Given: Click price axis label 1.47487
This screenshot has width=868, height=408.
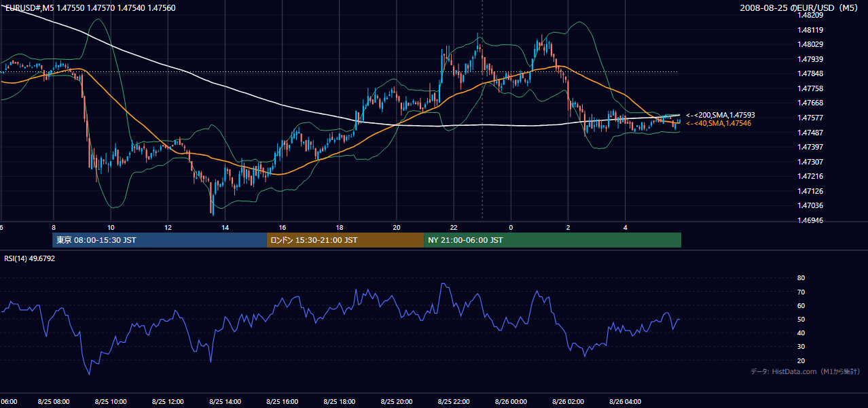Looking at the screenshot, I should [811, 132].
